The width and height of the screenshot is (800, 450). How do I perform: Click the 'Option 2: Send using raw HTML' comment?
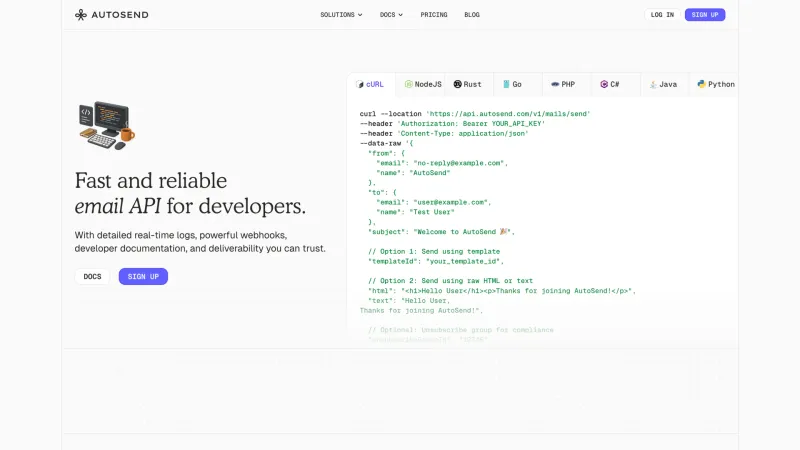point(450,281)
